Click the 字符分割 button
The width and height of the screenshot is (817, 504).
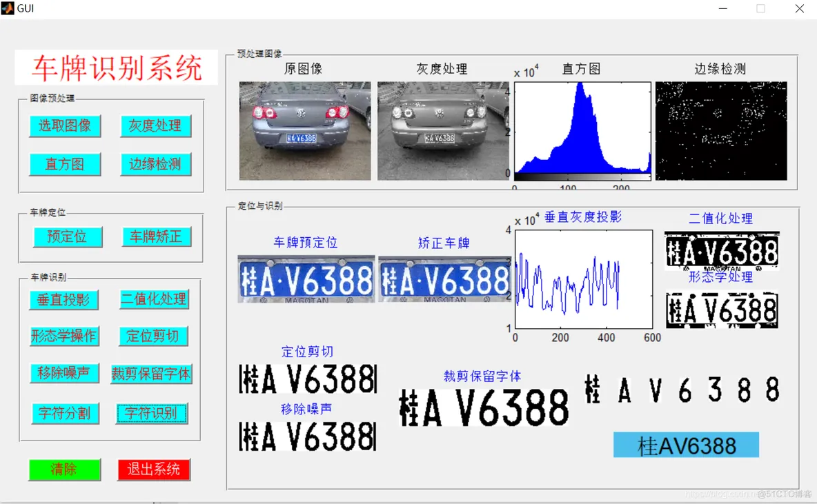pyautogui.click(x=65, y=414)
